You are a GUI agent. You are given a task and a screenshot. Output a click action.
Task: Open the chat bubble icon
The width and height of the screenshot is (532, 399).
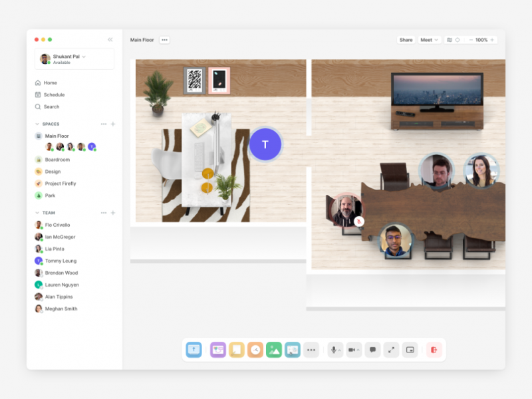373,349
